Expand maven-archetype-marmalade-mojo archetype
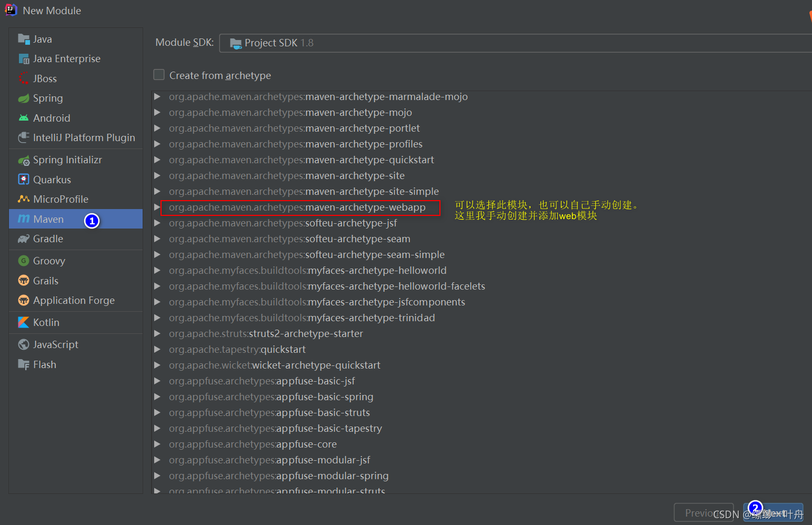The width and height of the screenshot is (812, 525). [157, 96]
